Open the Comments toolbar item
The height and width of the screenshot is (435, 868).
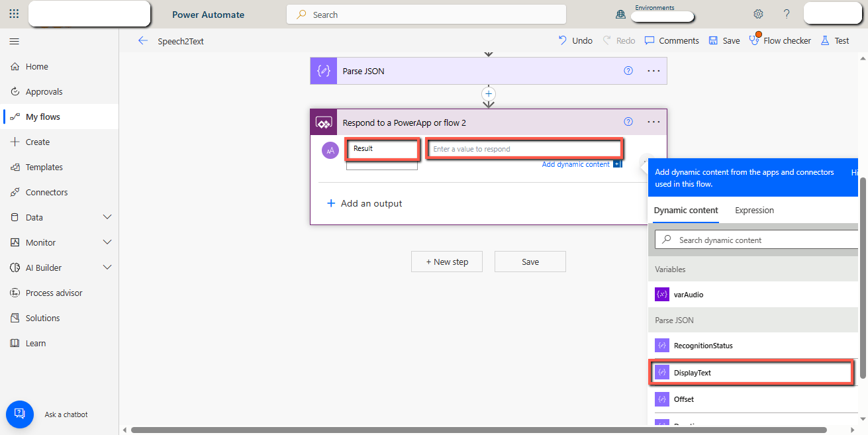pyautogui.click(x=671, y=40)
